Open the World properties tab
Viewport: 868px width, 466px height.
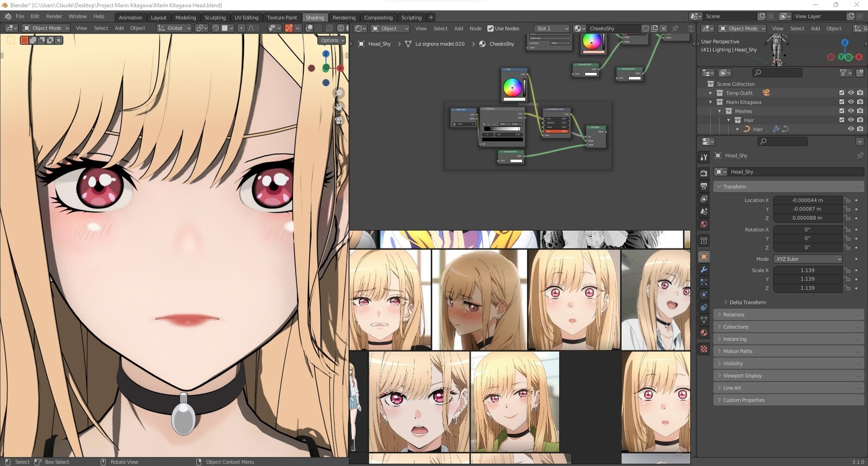pyautogui.click(x=704, y=224)
